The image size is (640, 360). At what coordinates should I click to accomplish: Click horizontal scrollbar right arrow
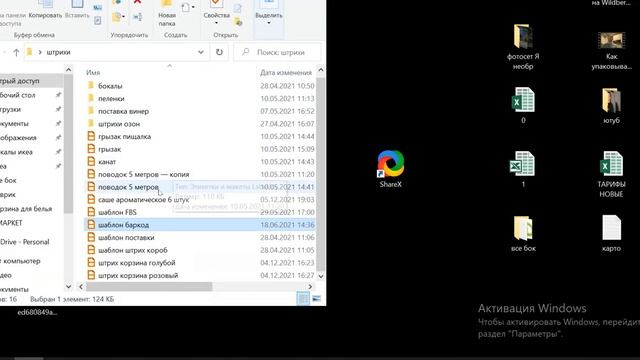(310, 287)
